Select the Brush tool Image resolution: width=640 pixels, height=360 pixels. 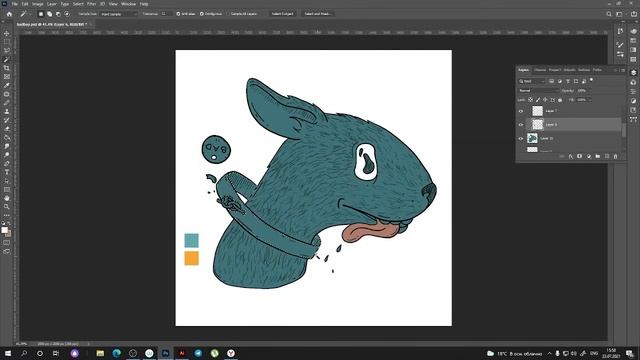point(7,102)
